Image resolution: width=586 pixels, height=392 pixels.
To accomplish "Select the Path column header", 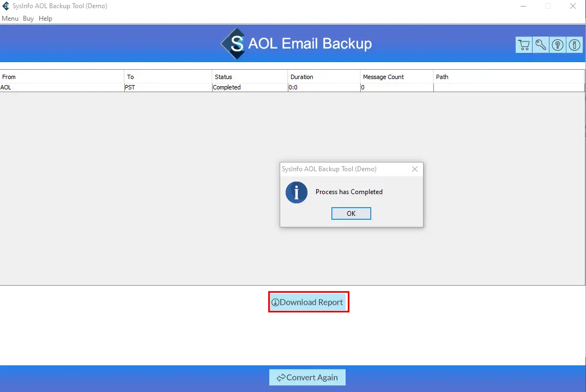I will [x=509, y=77].
